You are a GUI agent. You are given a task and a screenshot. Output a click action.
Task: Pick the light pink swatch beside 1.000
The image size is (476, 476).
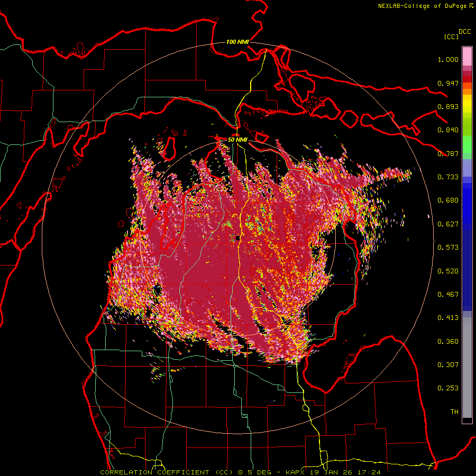click(x=467, y=57)
